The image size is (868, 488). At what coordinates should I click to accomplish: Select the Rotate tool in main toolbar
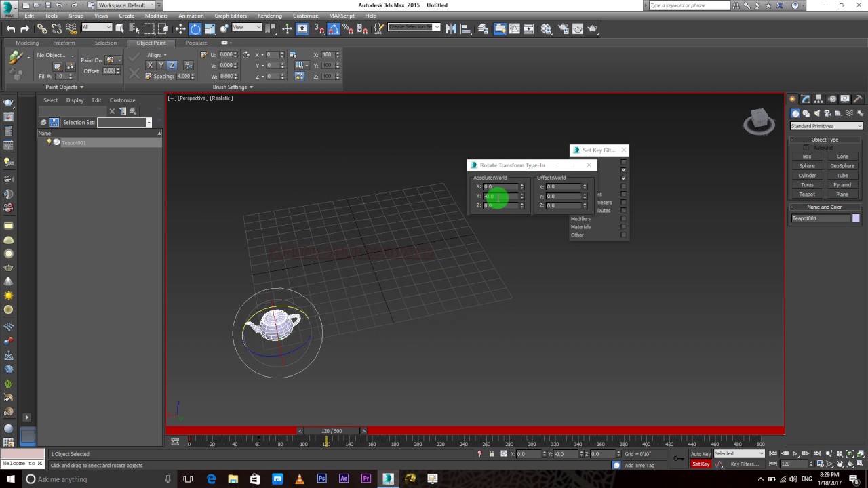pos(195,28)
